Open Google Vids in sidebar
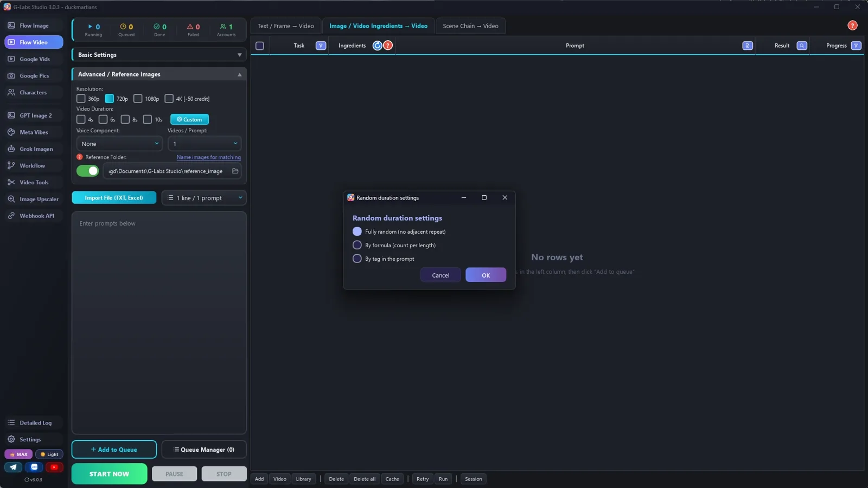This screenshot has height=488, width=868. coord(34,59)
